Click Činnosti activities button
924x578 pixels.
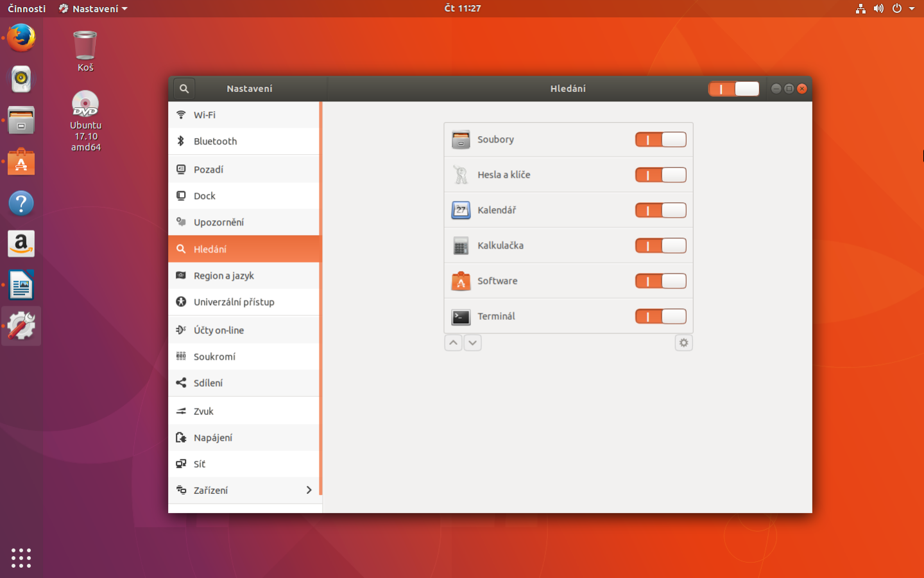[26, 8]
